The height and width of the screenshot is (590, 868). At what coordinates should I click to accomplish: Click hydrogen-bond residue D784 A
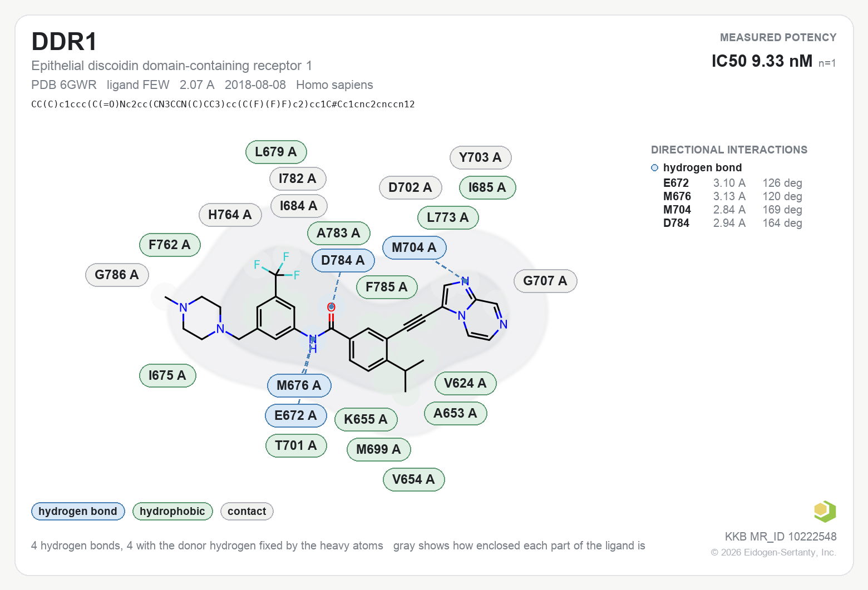click(343, 260)
